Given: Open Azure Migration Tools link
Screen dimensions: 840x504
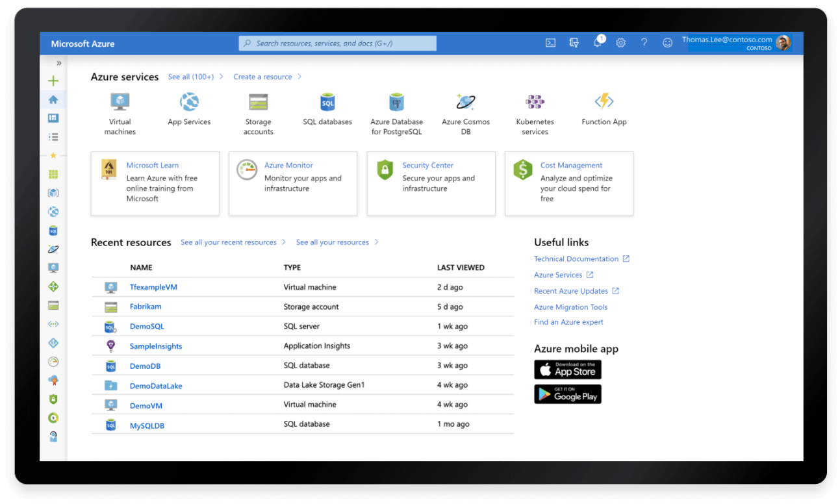Looking at the screenshot, I should click(571, 307).
